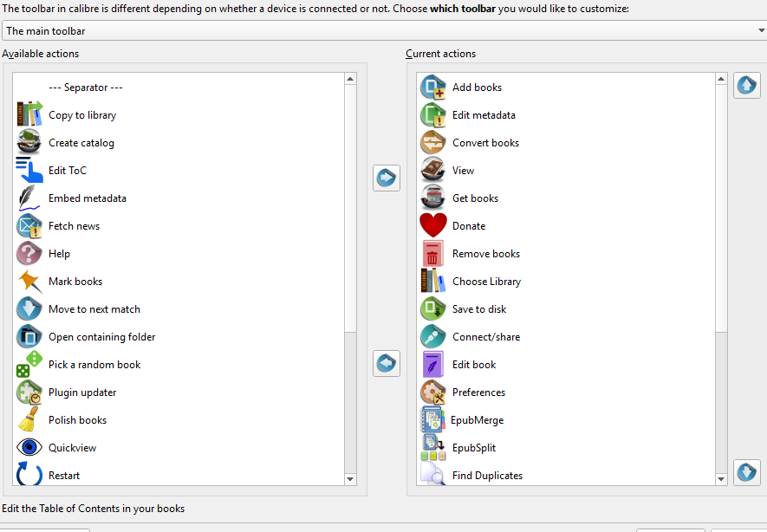This screenshot has height=532, width=767.
Task: Click the Donate heart icon
Action: (433, 225)
